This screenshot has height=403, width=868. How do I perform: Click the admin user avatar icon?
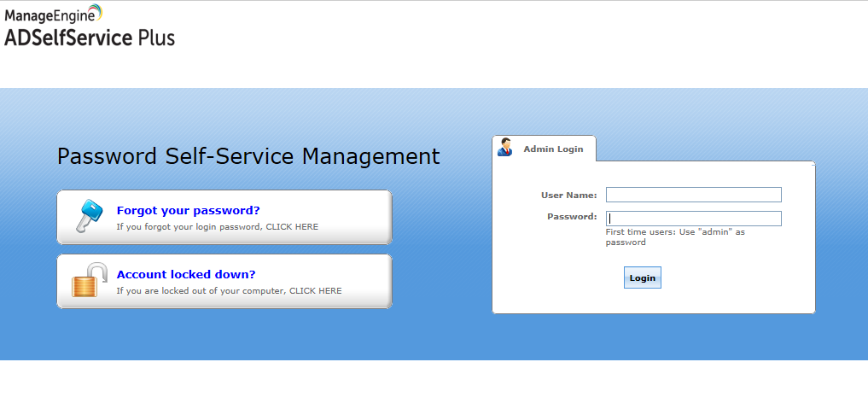[x=505, y=148]
